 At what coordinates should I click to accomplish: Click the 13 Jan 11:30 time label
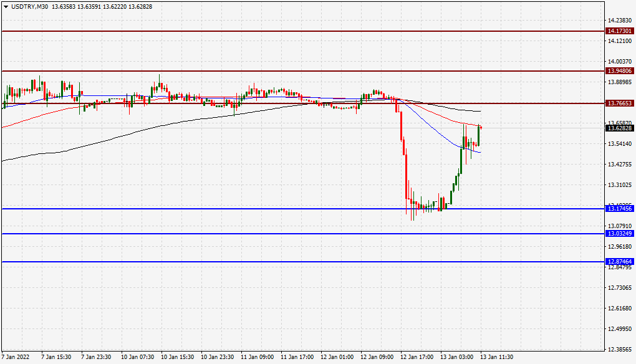tap(497, 357)
